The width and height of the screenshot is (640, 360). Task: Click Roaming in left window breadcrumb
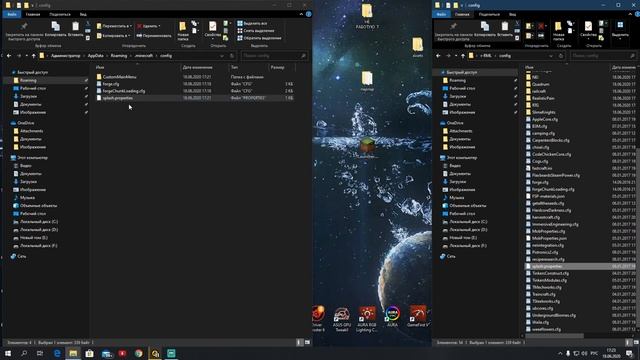(119, 56)
